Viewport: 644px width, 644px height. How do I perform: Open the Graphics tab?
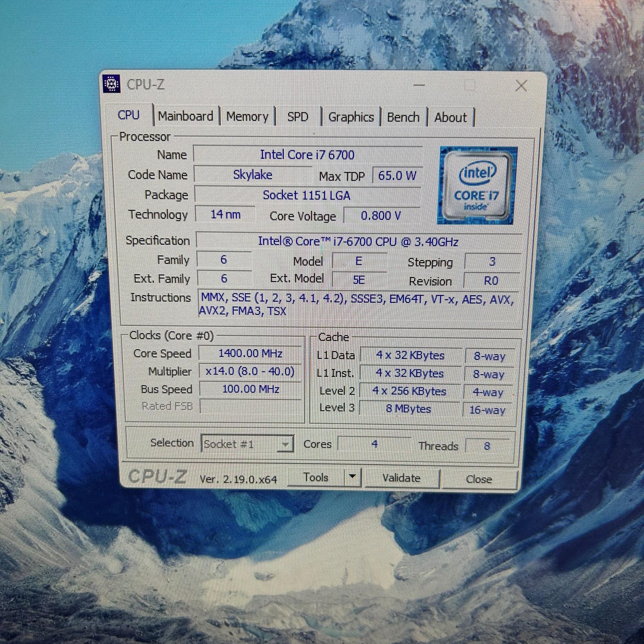click(351, 117)
